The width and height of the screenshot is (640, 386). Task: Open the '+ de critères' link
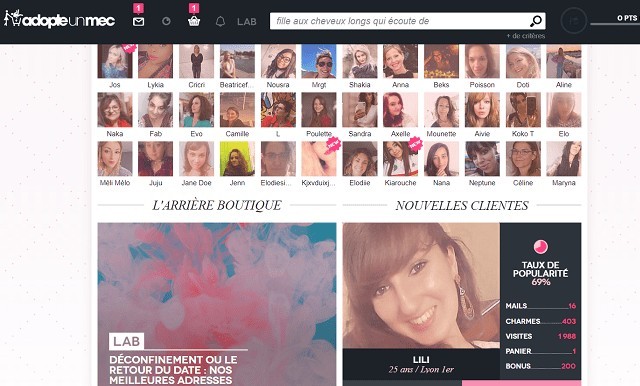[x=526, y=36]
